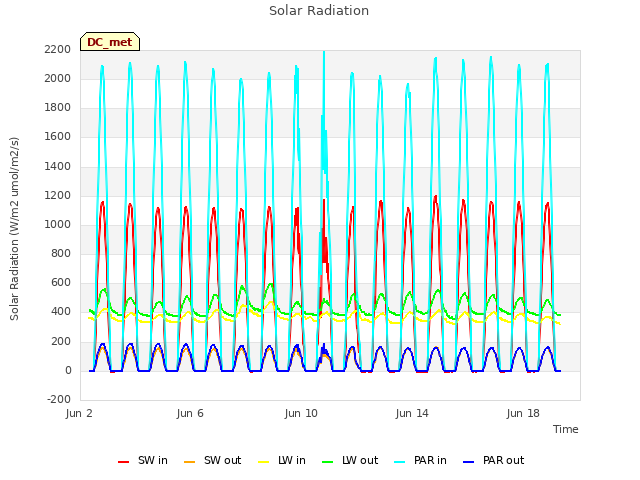640x480 pixels.
Task: Select the SW out legend entry
Action: click(213, 460)
